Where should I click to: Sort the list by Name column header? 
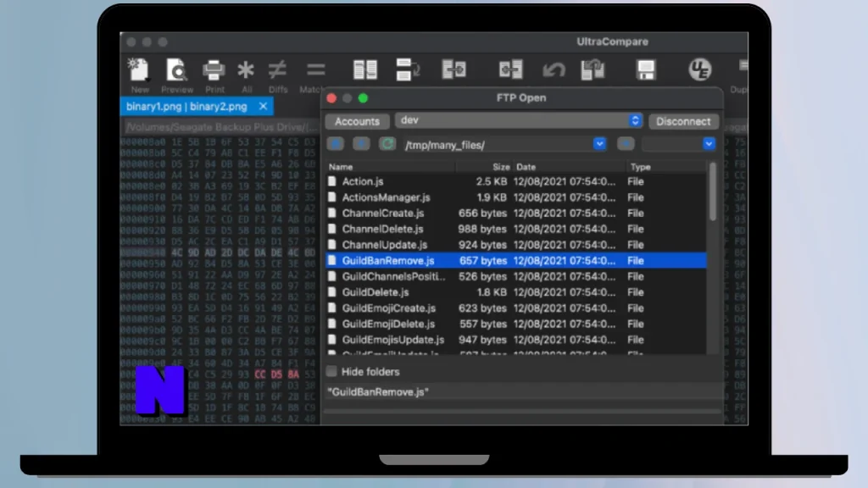point(391,167)
